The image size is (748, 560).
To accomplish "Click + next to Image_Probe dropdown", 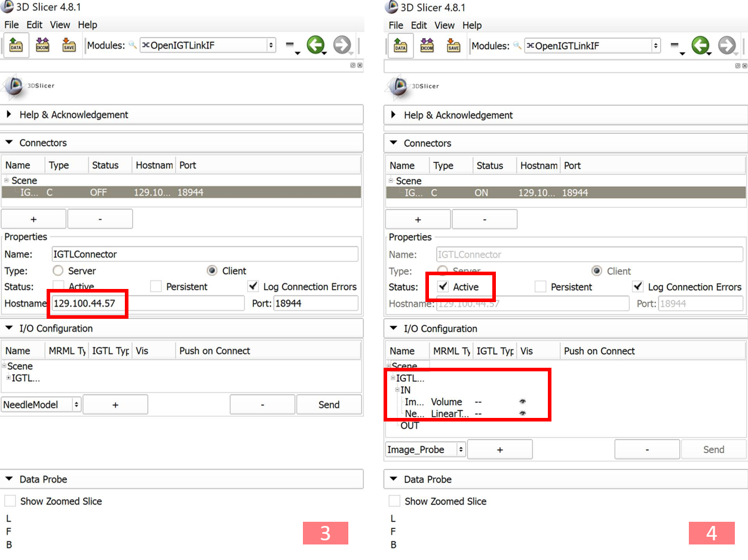I will [499, 450].
